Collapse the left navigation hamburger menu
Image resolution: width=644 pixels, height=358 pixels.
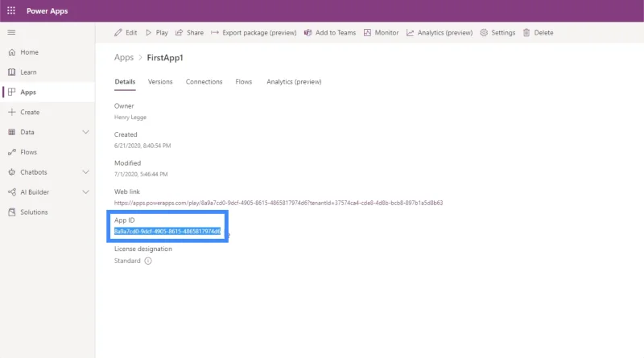11,32
